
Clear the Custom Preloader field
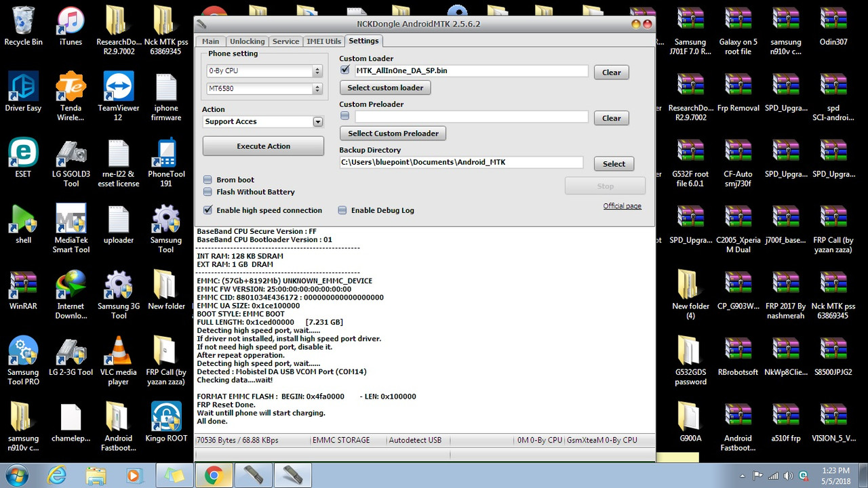[612, 118]
